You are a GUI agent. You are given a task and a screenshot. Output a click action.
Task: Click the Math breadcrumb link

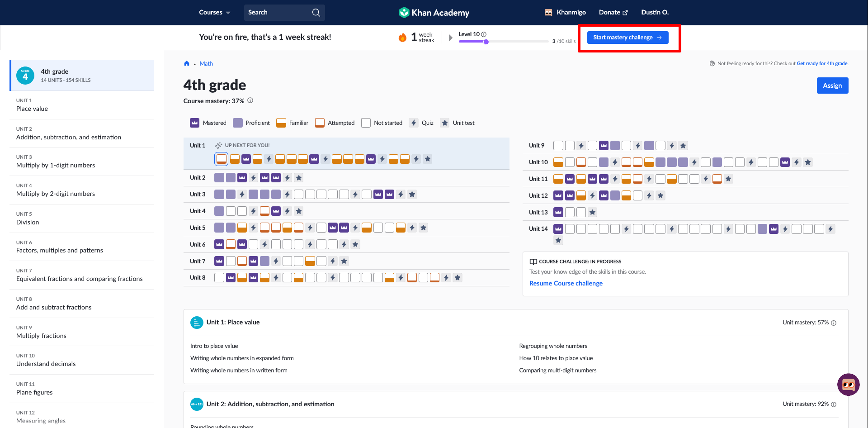206,63
